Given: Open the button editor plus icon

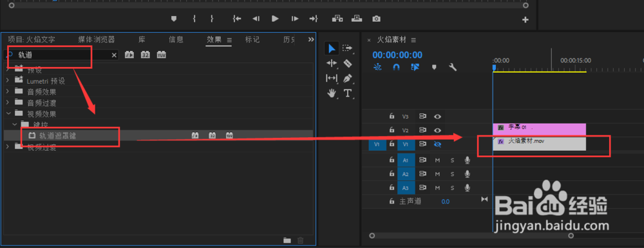Looking at the screenshot, I should click(x=526, y=20).
